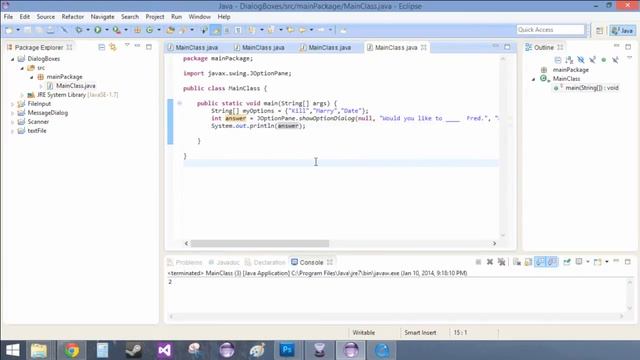The image size is (640, 360).
Task: Open Photoshop from the taskbar
Action: point(287,350)
